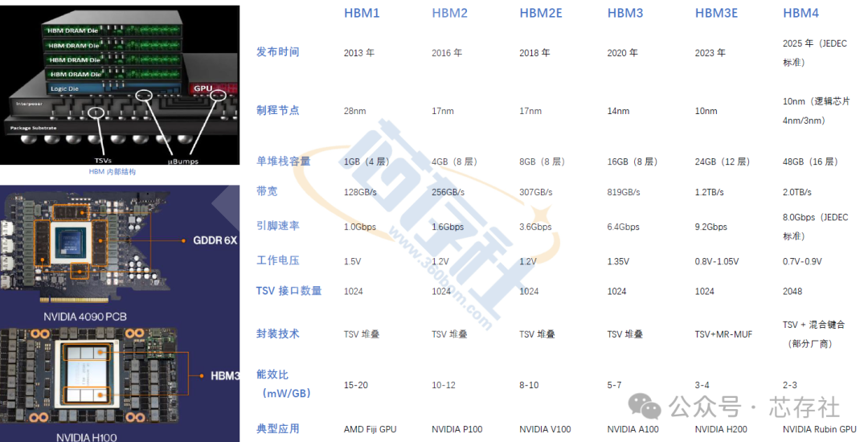Click the HBM3E column header
This screenshot has width=868, height=442.
(x=716, y=14)
